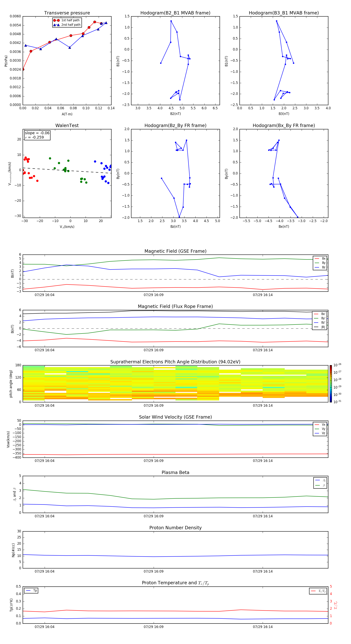
Task: Click the colorbar '10^-31' bottom label
Action: [x=337, y=402]
